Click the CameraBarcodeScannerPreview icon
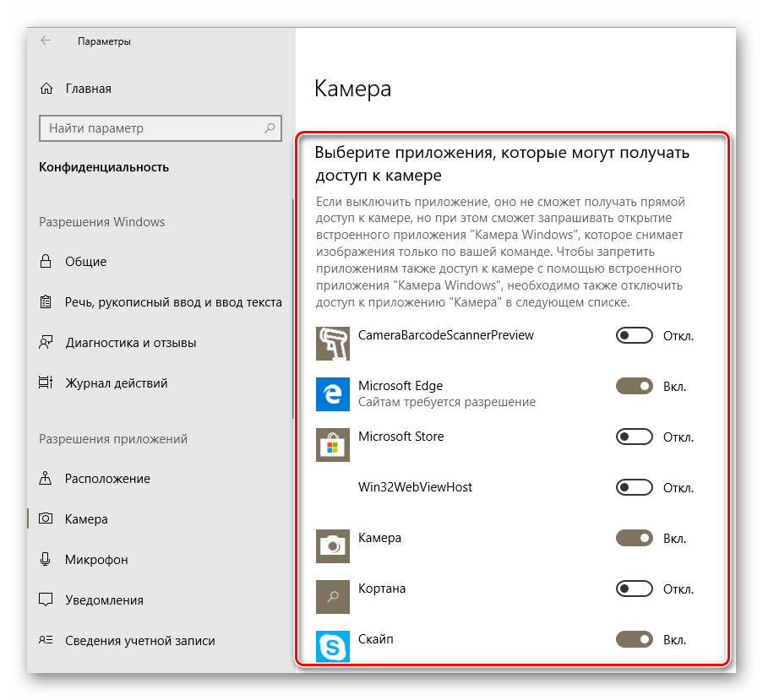 pos(332,344)
